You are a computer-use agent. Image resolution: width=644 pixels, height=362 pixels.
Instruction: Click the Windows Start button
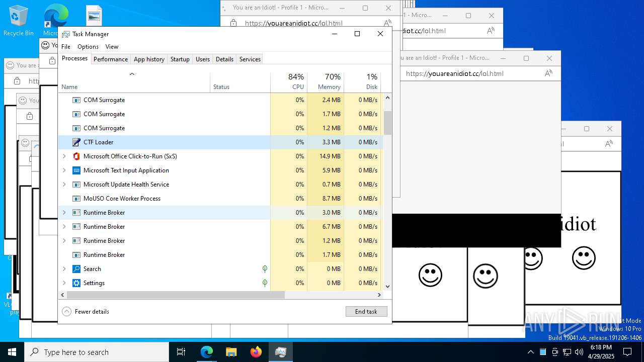coord(12,352)
